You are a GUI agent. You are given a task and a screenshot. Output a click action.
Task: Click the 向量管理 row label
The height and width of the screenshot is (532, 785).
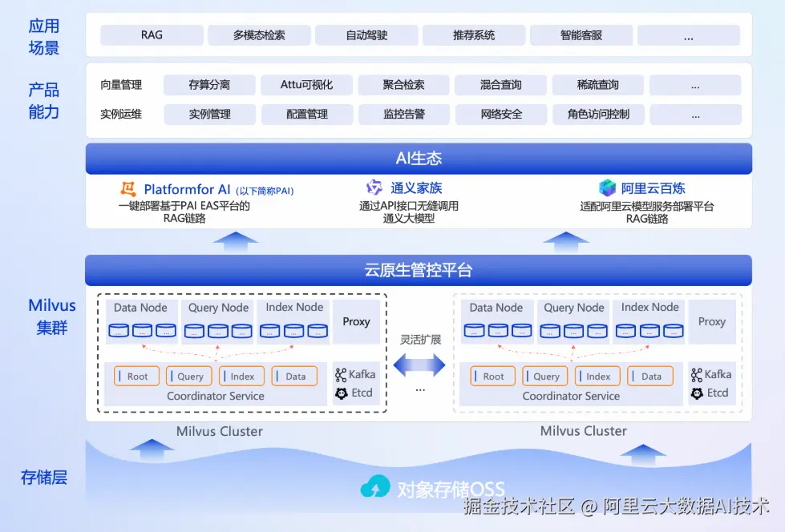121,85
